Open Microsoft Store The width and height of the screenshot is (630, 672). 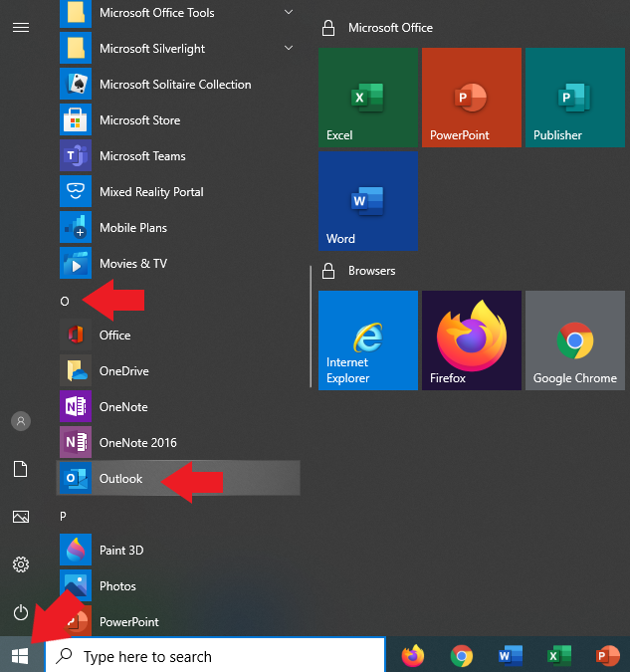click(178, 120)
